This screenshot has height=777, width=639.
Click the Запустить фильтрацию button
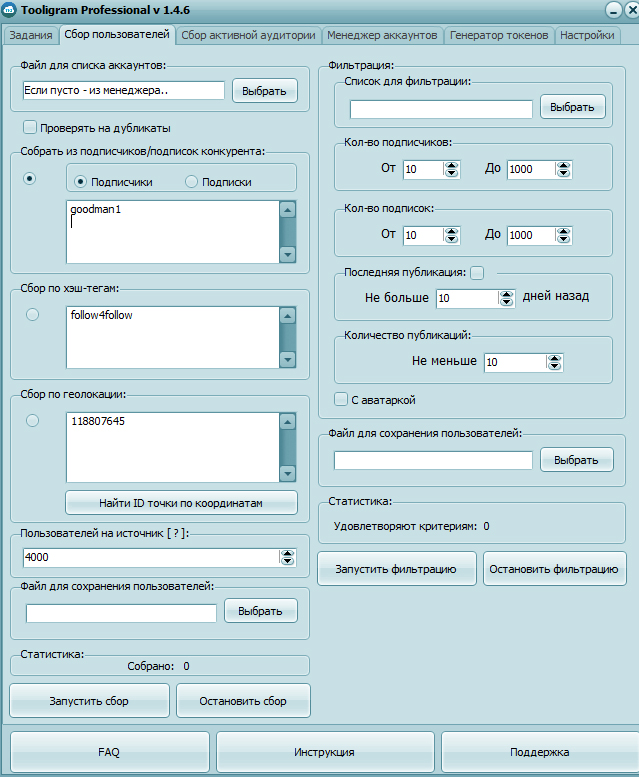tap(396, 569)
